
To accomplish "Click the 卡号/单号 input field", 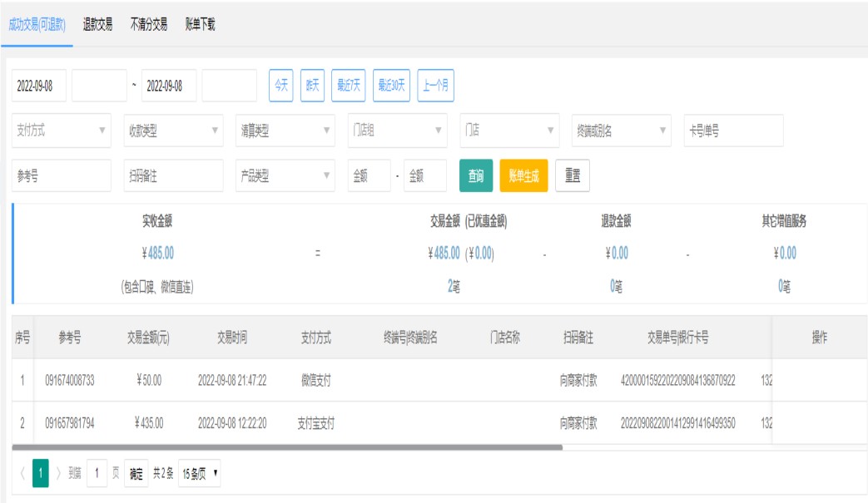I will [733, 131].
